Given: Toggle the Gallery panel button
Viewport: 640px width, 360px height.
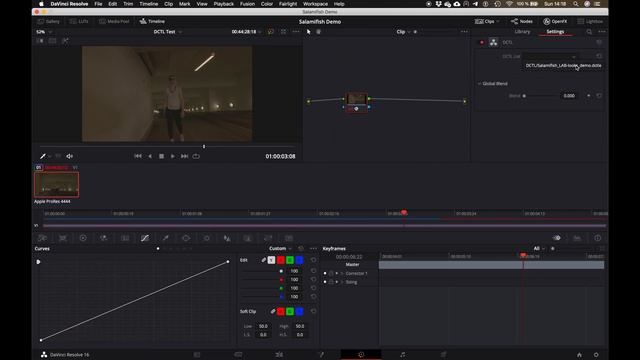Looking at the screenshot, I should coord(48,21).
